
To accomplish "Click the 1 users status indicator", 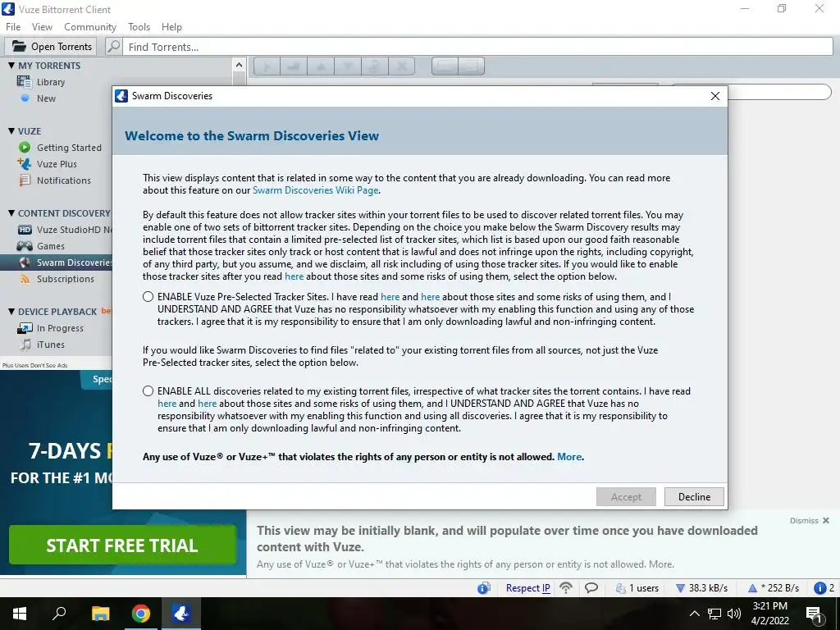I will pyautogui.click(x=637, y=587).
